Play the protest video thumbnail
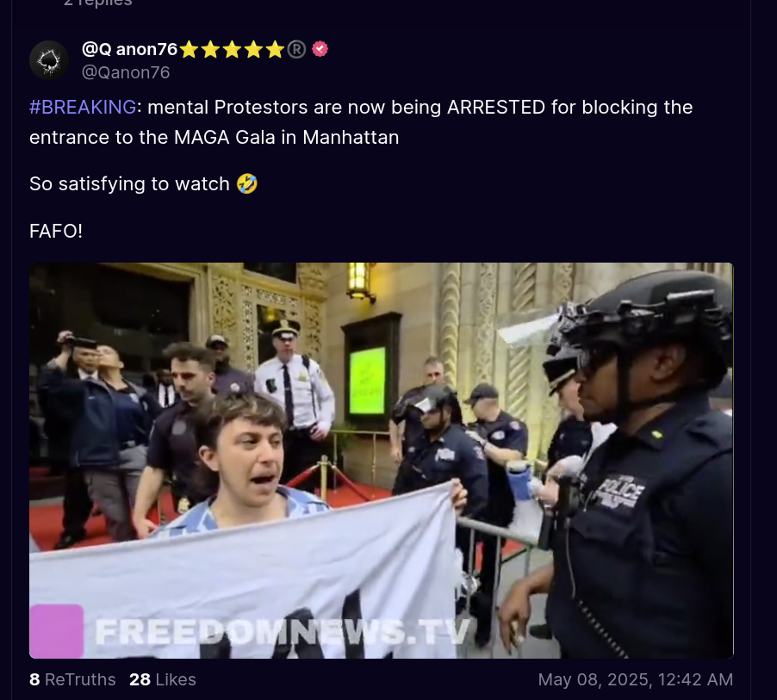Screen dimensions: 777x700 (x=381, y=461)
